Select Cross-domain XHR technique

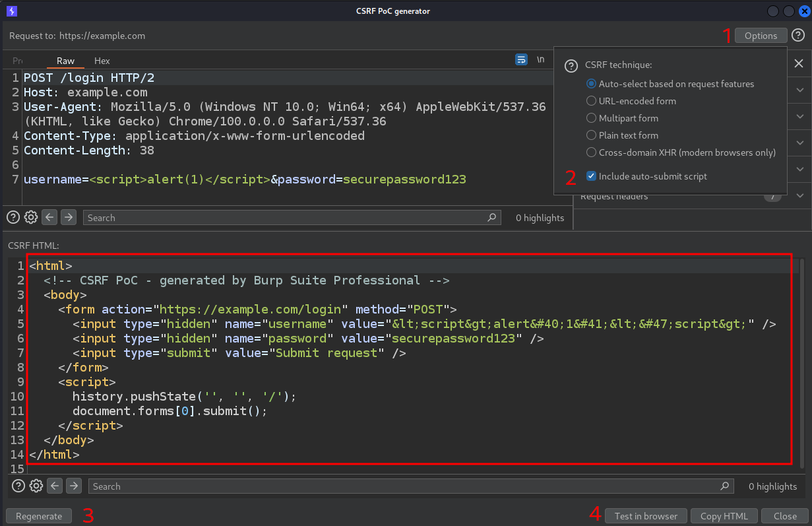(681, 152)
